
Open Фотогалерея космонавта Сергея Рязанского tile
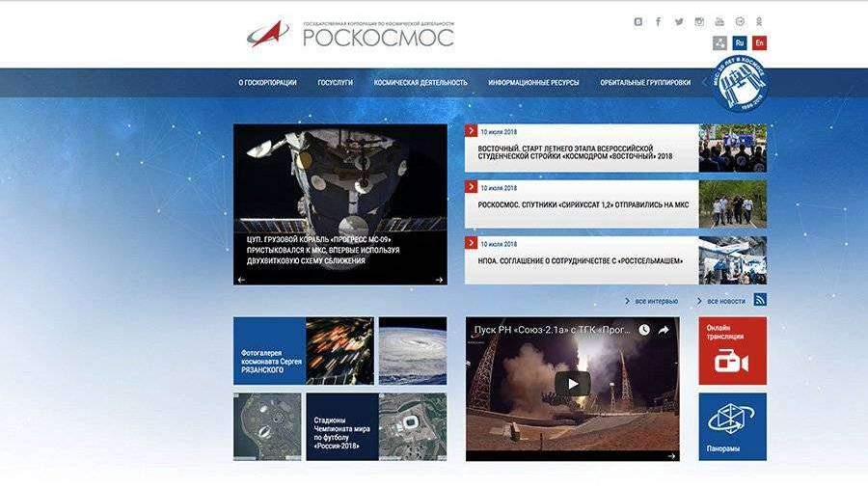[269, 351]
